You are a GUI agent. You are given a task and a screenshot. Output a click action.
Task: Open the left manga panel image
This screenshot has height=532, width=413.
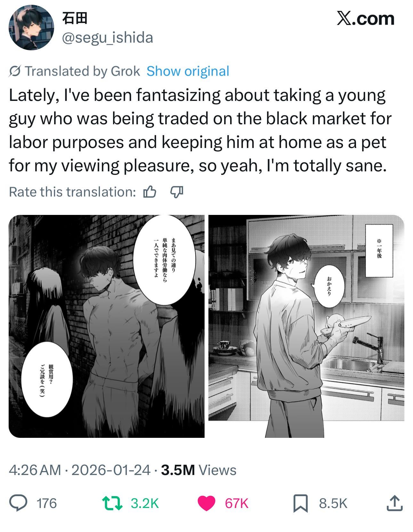pos(107,326)
